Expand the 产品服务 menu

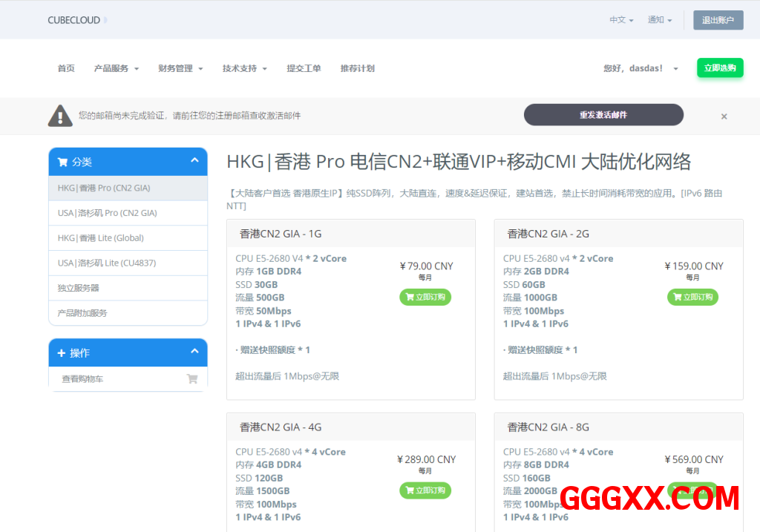point(116,68)
